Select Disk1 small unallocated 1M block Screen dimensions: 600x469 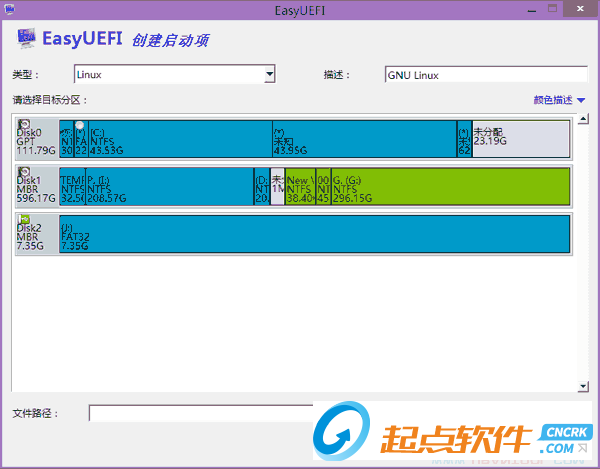[x=278, y=186]
